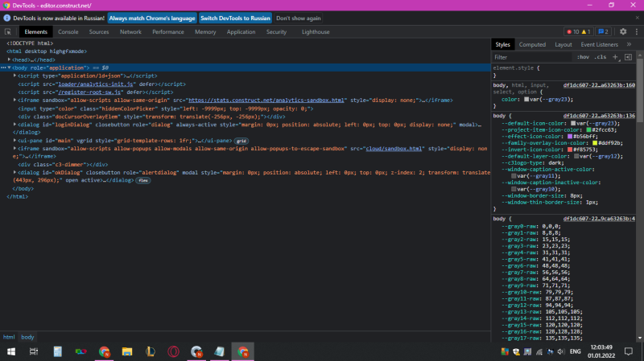Open the analytics-sandbox.html URL link
Viewport: 644px width, 361px height.
[x=266, y=100]
